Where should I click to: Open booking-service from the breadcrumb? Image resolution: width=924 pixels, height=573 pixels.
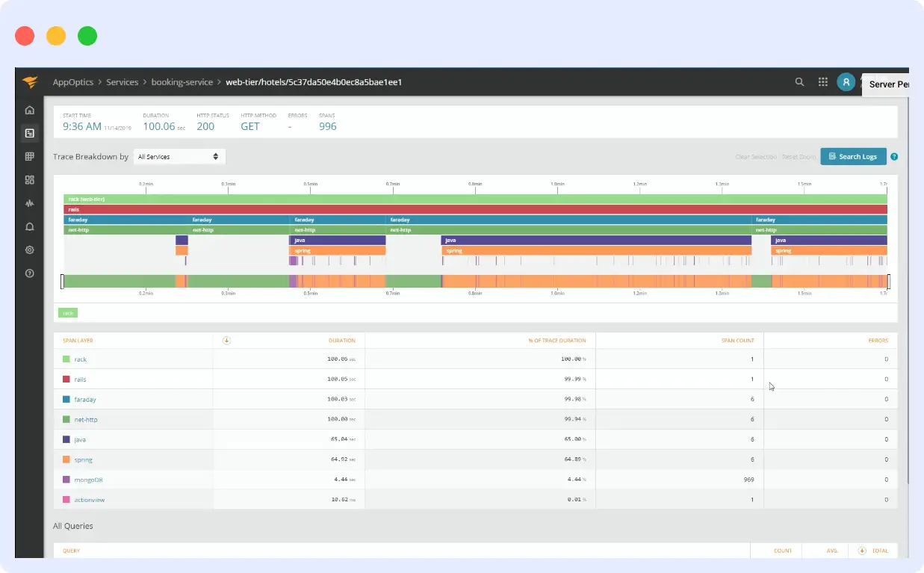pyautogui.click(x=182, y=82)
